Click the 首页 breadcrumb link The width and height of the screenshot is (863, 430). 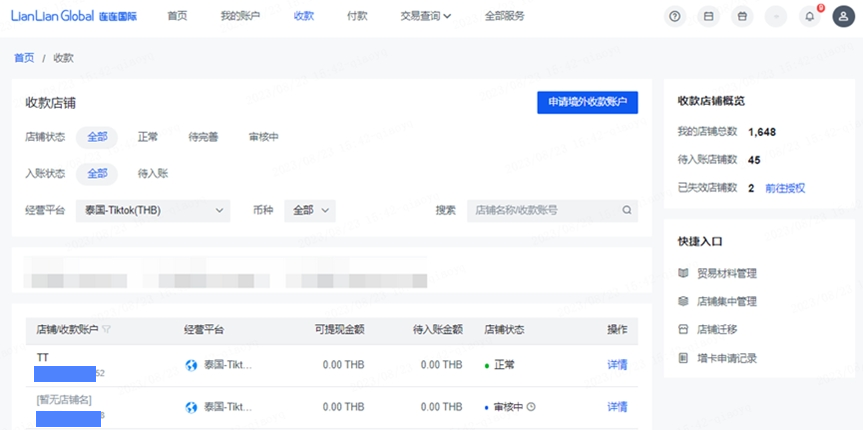coord(24,58)
